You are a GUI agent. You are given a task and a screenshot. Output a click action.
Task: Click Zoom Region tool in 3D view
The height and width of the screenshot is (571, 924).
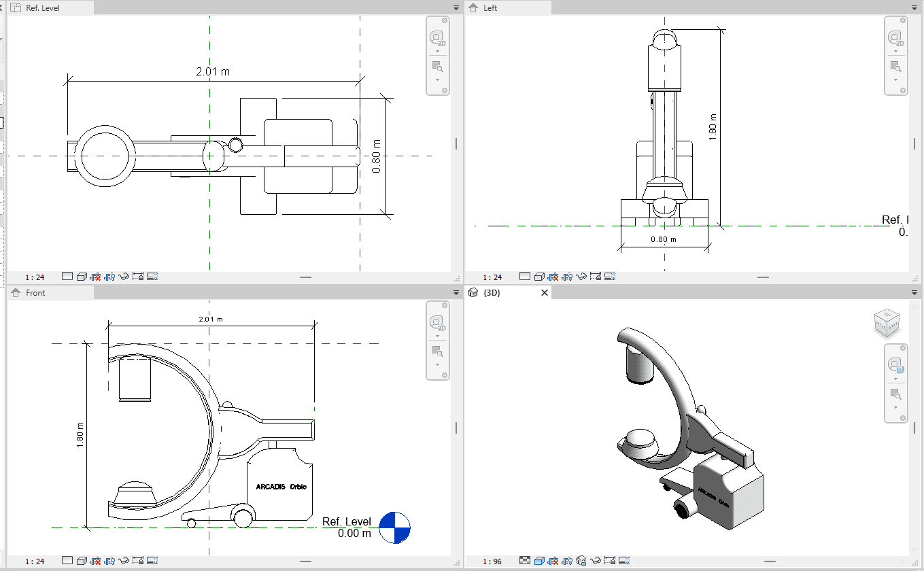tap(895, 393)
